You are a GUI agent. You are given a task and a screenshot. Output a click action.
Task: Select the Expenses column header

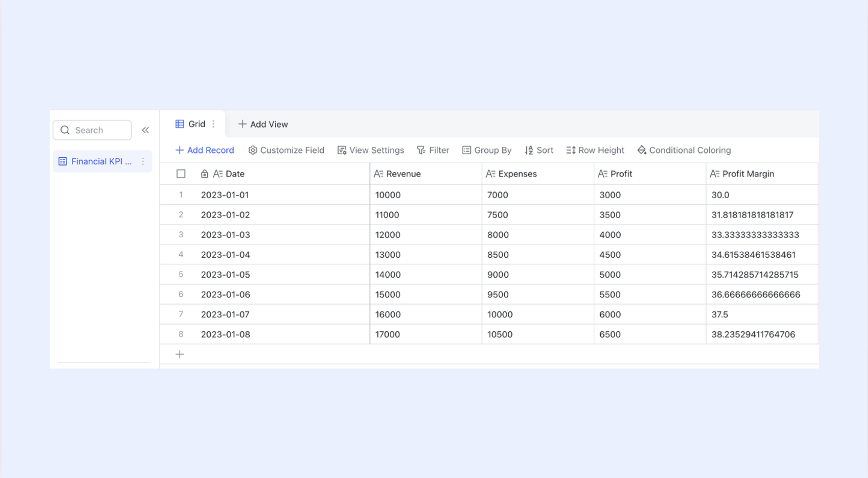[538, 174]
